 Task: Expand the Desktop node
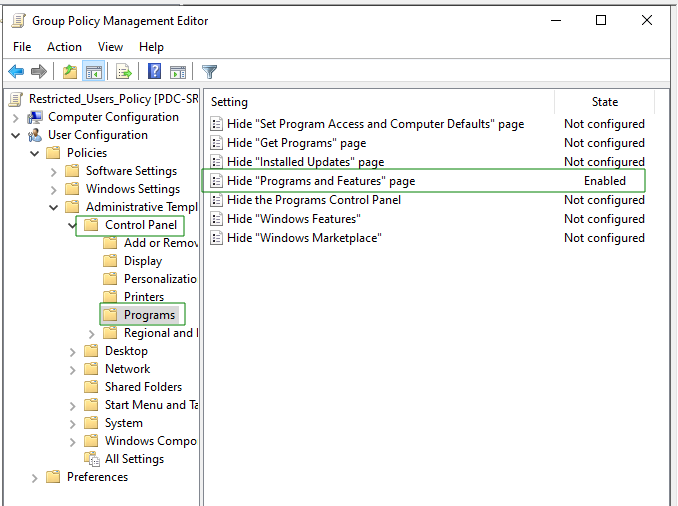[73, 352]
